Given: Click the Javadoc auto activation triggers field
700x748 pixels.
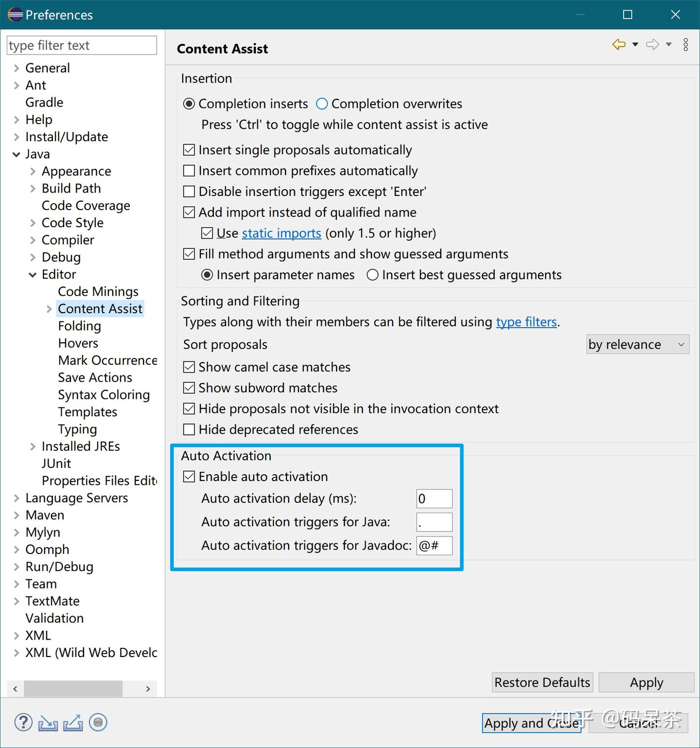Looking at the screenshot, I should coord(435,546).
